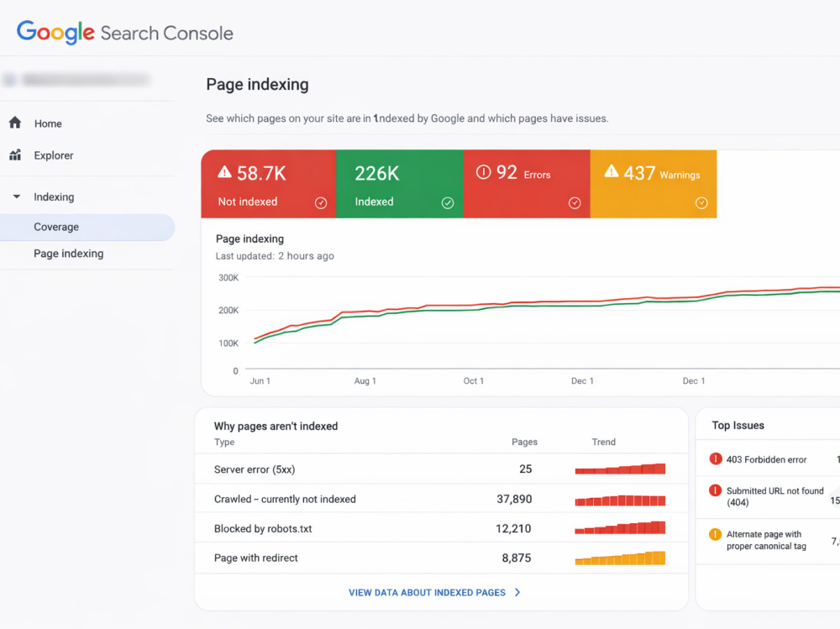Click the Page with redirect orange sparkline
840x629 pixels.
pos(620,558)
